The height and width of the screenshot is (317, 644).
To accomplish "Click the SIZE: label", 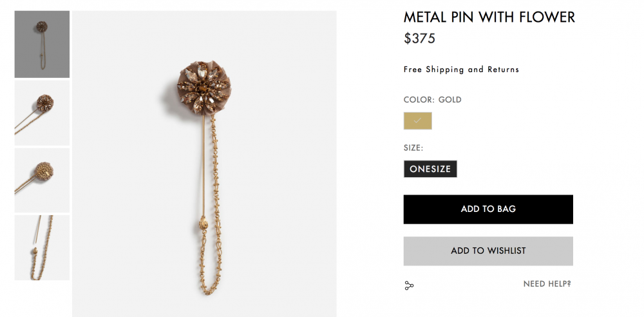I will tap(413, 148).
